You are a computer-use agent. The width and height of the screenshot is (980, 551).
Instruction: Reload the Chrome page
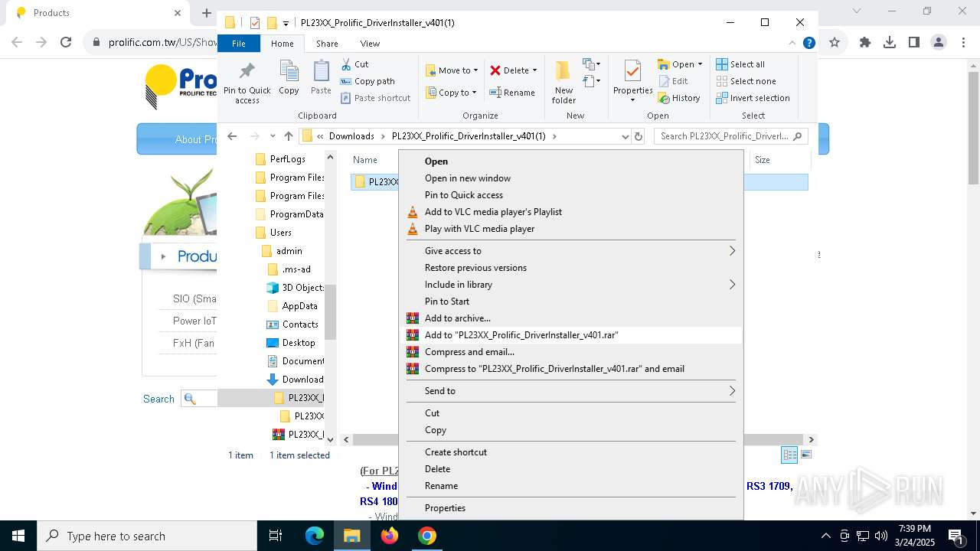pos(66,43)
